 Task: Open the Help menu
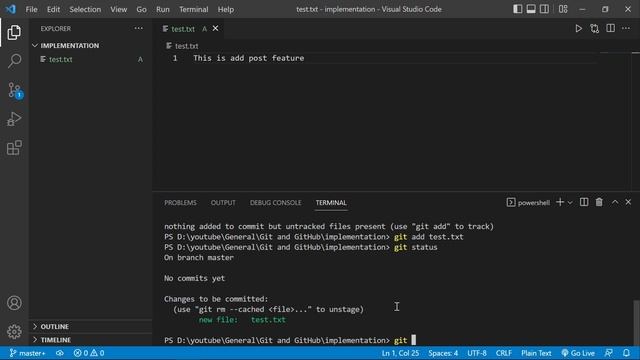(226, 9)
